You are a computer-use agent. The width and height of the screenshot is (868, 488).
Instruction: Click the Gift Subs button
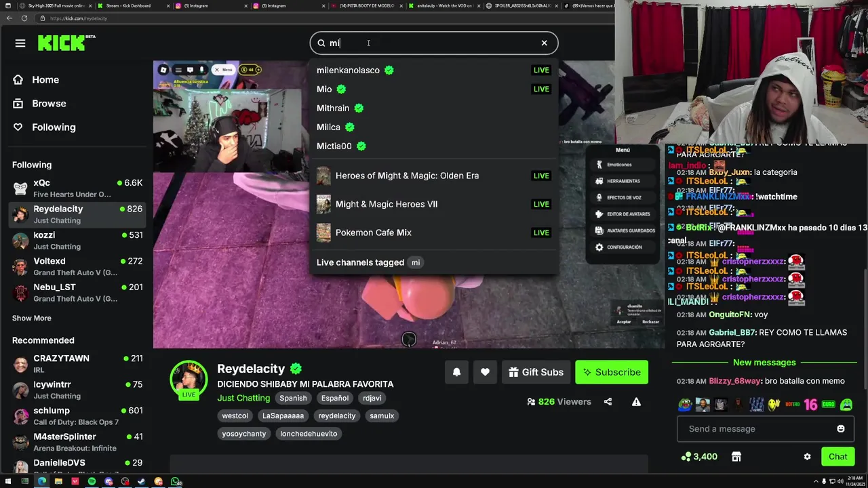(x=536, y=372)
